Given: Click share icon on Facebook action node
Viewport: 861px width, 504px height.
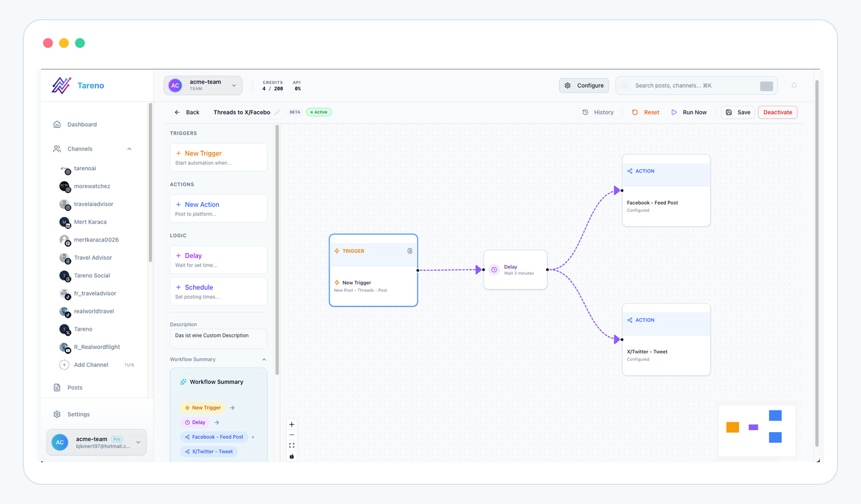Looking at the screenshot, I should tap(630, 171).
